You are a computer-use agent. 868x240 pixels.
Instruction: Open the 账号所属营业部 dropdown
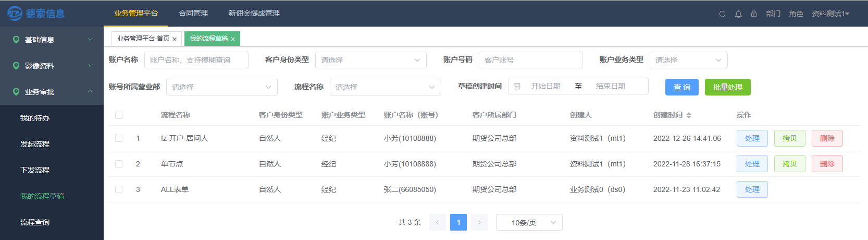pyautogui.click(x=222, y=87)
